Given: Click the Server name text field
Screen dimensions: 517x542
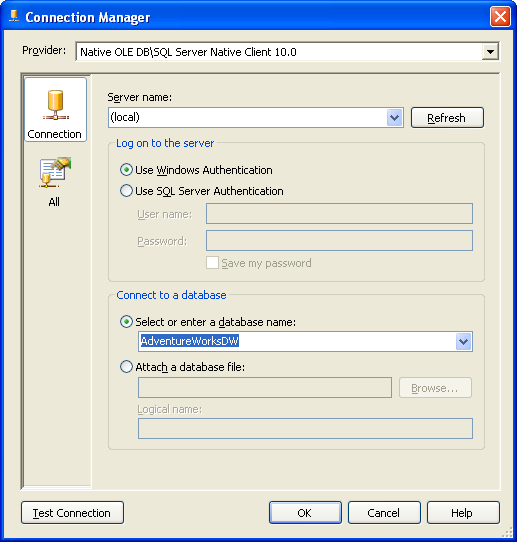Looking at the screenshot, I should (x=248, y=118).
